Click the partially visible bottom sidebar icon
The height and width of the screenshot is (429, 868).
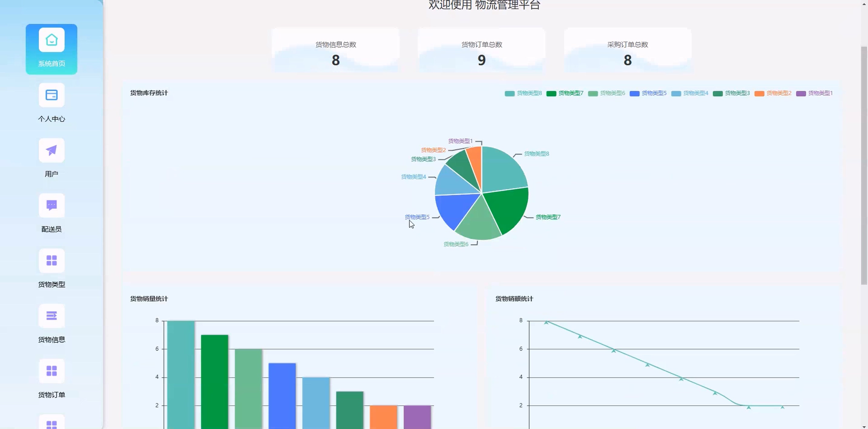pyautogui.click(x=51, y=423)
